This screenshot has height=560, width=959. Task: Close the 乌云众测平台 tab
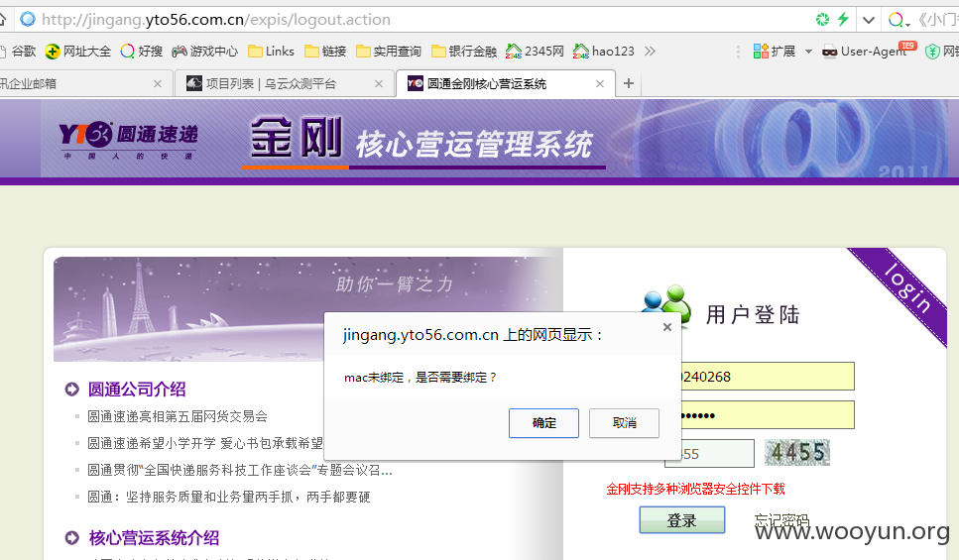tap(379, 84)
